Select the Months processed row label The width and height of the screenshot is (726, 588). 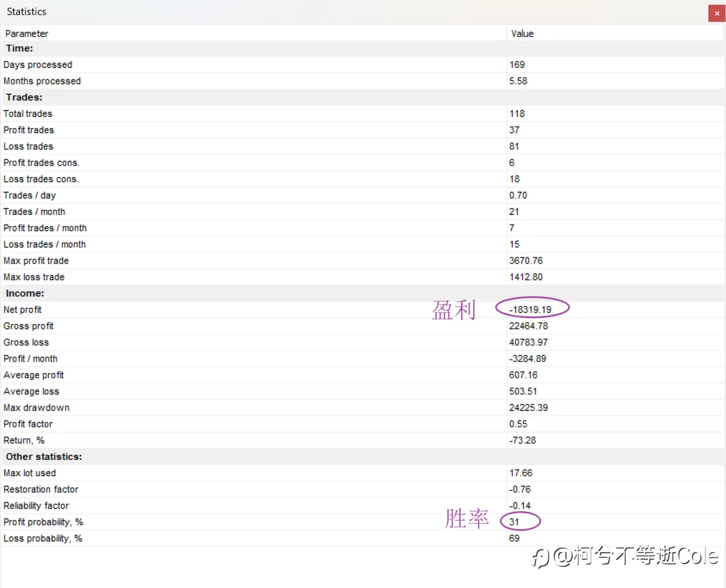coord(42,81)
